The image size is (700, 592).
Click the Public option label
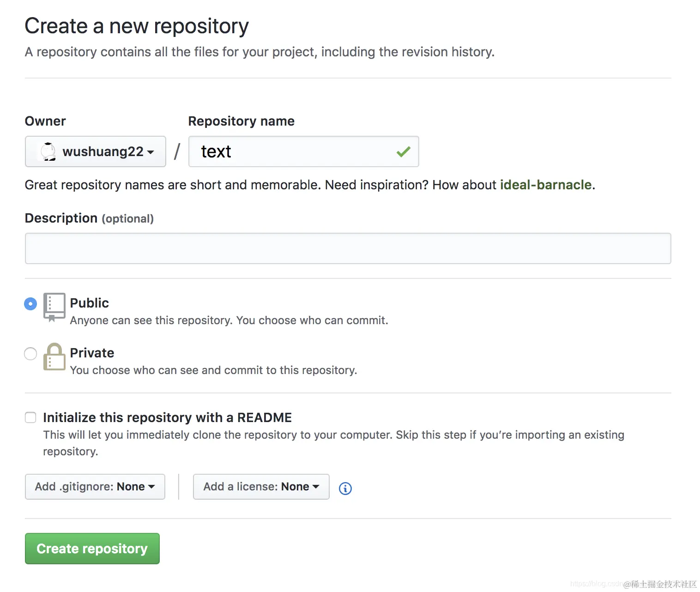90,303
